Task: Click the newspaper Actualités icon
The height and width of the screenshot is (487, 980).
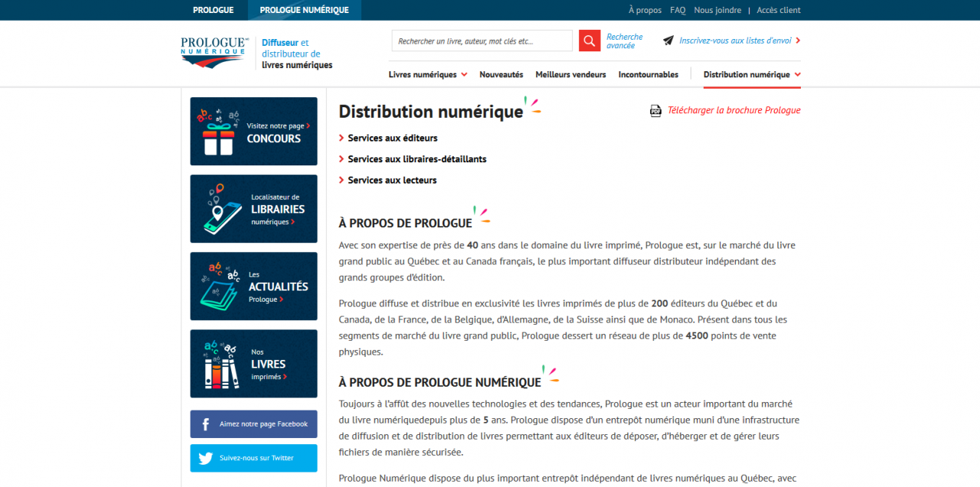Action: click(x=219, y=286)
